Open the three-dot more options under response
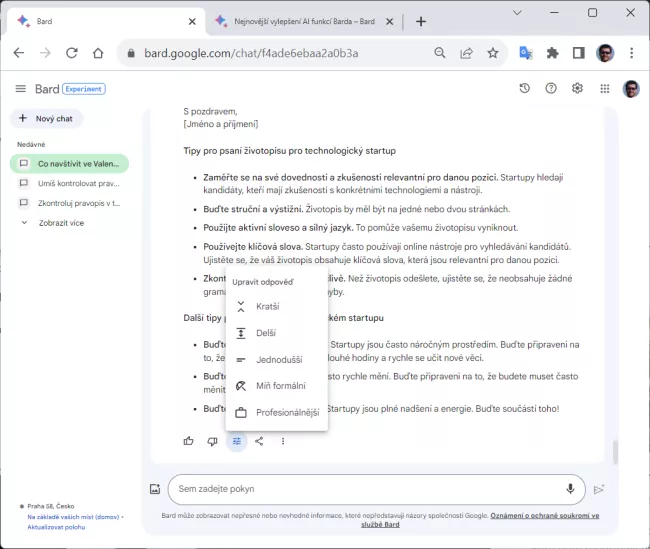650x549 pixels. pos(283,441)
